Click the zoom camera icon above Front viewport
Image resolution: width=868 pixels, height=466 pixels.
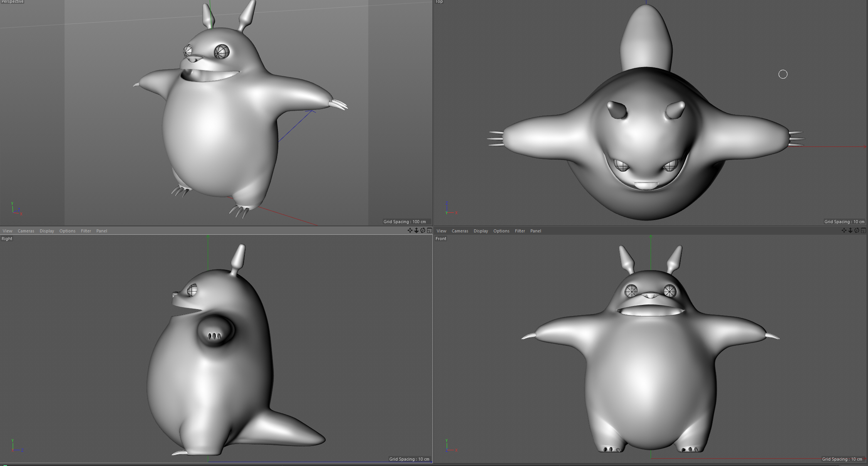[x=850, y=230]
